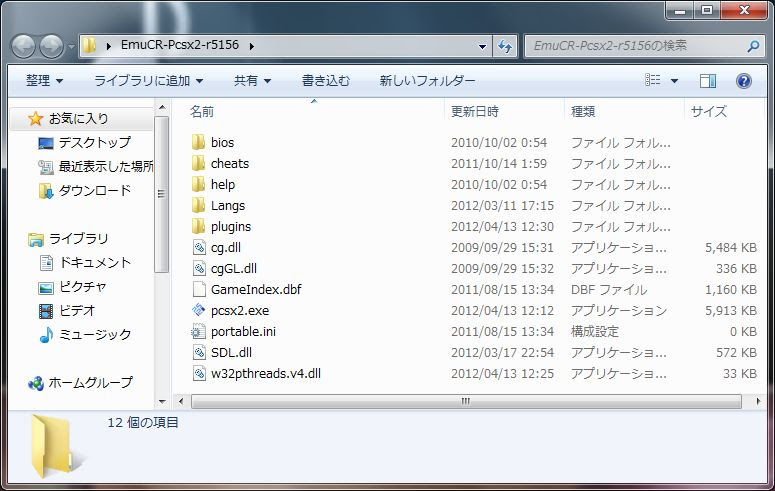Select the portable.ini settings file icon

pos(199,331)
